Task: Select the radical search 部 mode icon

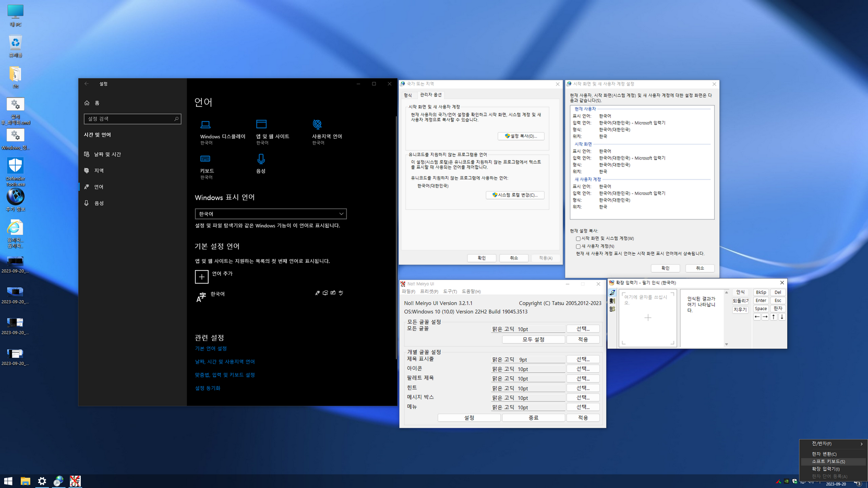Action: (612, 309)
